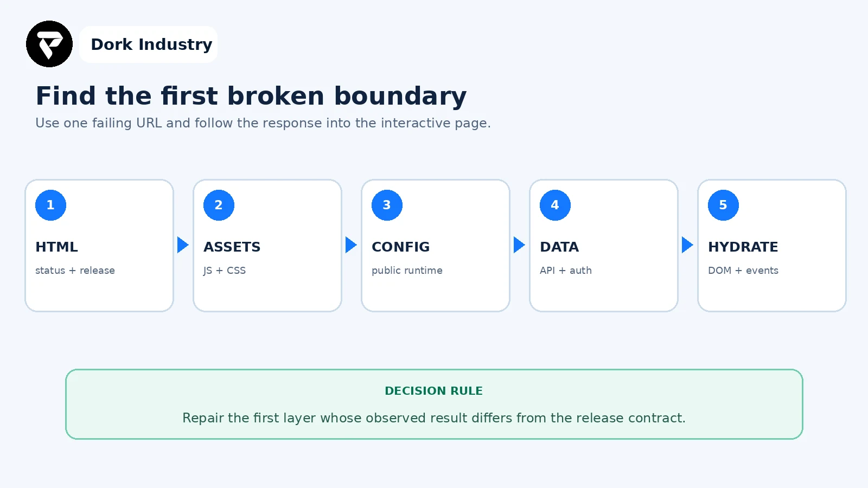The height and width of the screenshot is (488, 868).
Task: Click the Dork Industry name label
Action: [151, 44]
